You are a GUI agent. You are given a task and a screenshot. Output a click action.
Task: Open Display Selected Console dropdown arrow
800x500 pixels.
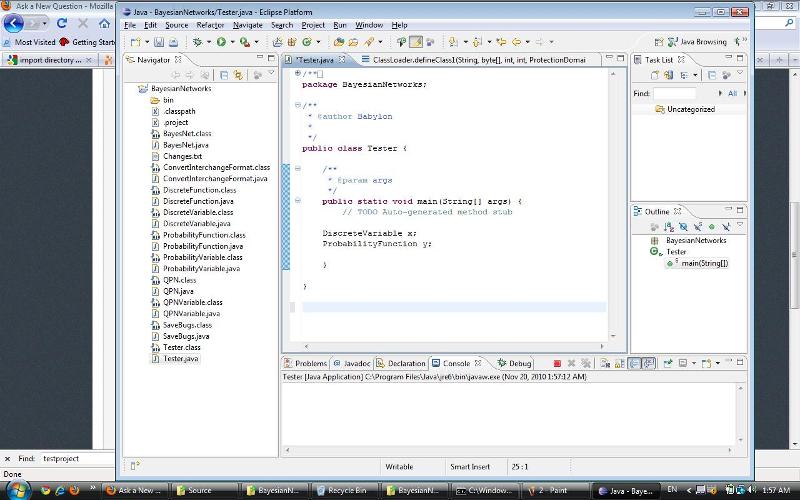[x=694, y=363]
